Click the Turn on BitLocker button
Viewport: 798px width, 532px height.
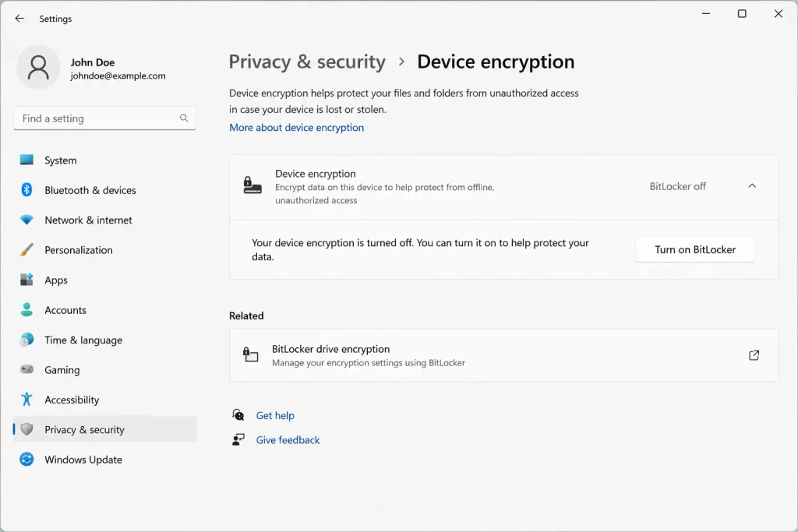pos(694,250)
